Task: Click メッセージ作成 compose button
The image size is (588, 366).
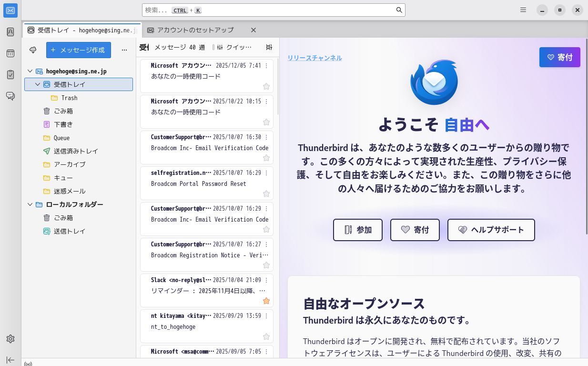Action: click(x=79, y=50)
